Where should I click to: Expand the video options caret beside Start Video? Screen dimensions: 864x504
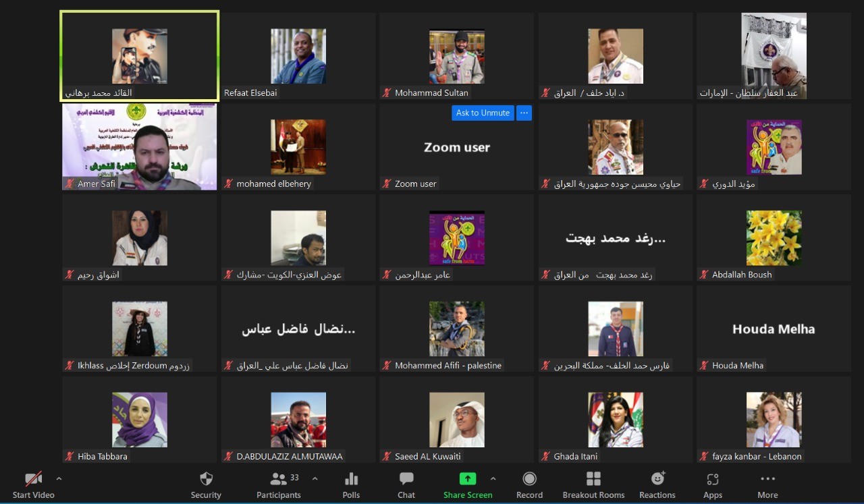(59, 478)
